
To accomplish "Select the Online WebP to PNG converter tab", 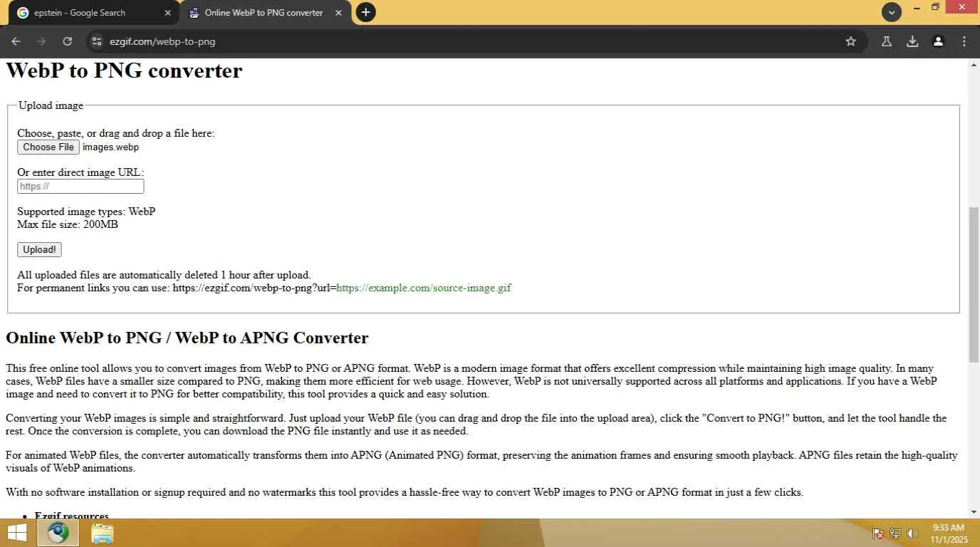I will coord(265,13).
